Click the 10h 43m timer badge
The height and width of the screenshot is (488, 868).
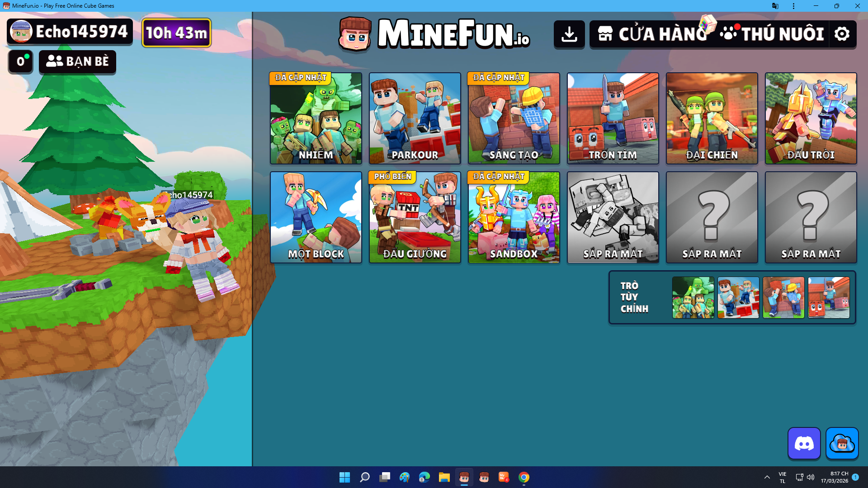[176, 33]
